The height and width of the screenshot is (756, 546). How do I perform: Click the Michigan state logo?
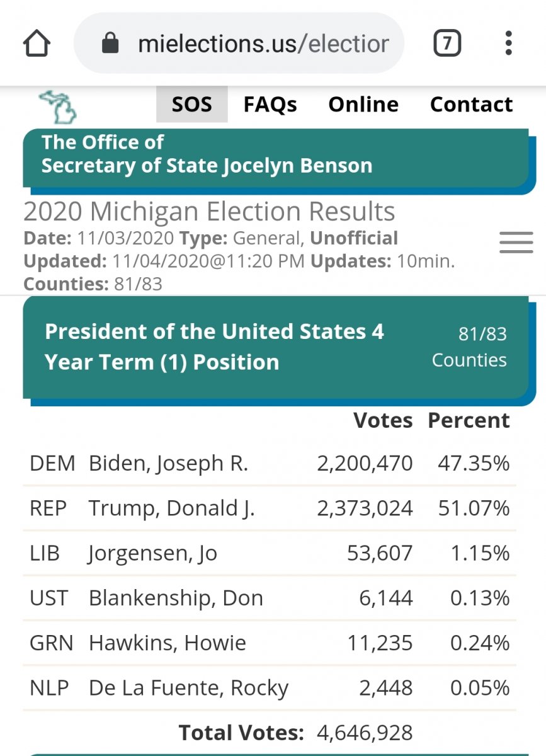pos(58,106)
